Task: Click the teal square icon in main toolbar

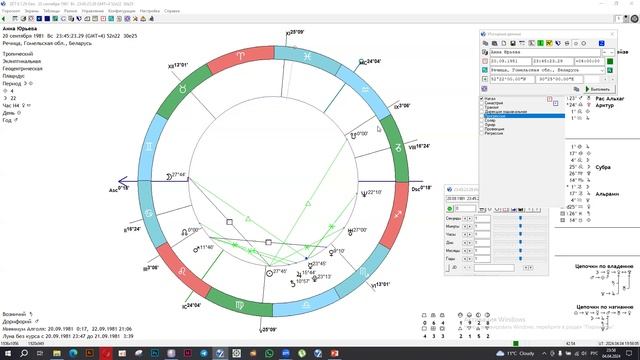Action: [x=111, y=19]
